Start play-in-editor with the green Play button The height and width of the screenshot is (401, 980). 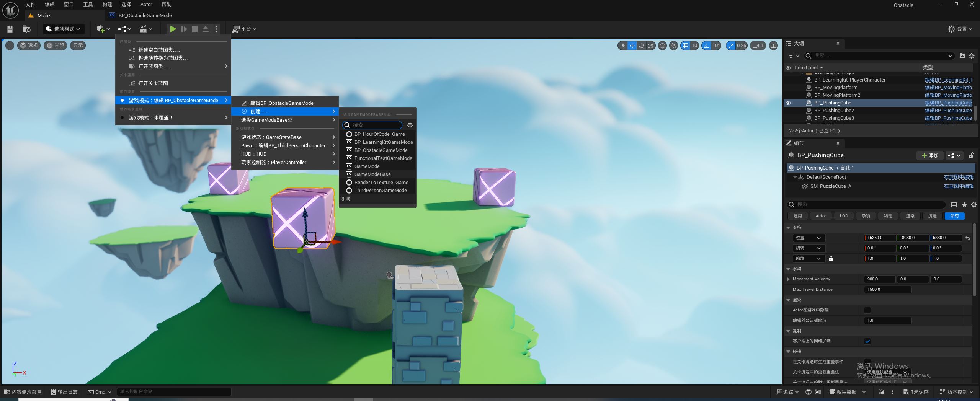(173, 29)
